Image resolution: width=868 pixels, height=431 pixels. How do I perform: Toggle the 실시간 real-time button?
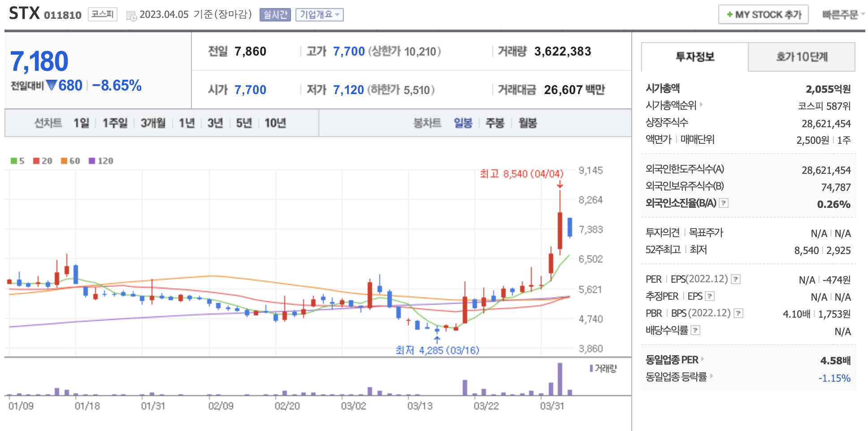click(x=275, y=15)
